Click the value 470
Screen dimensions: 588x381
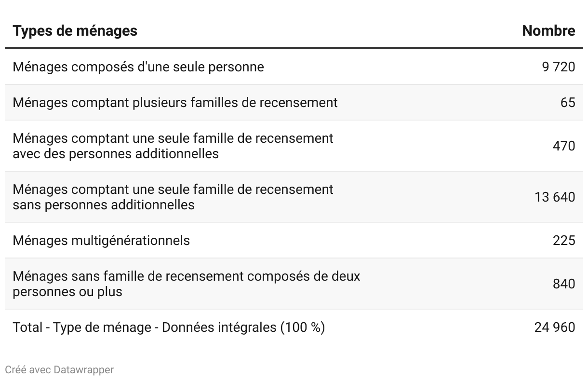(564, 146)
